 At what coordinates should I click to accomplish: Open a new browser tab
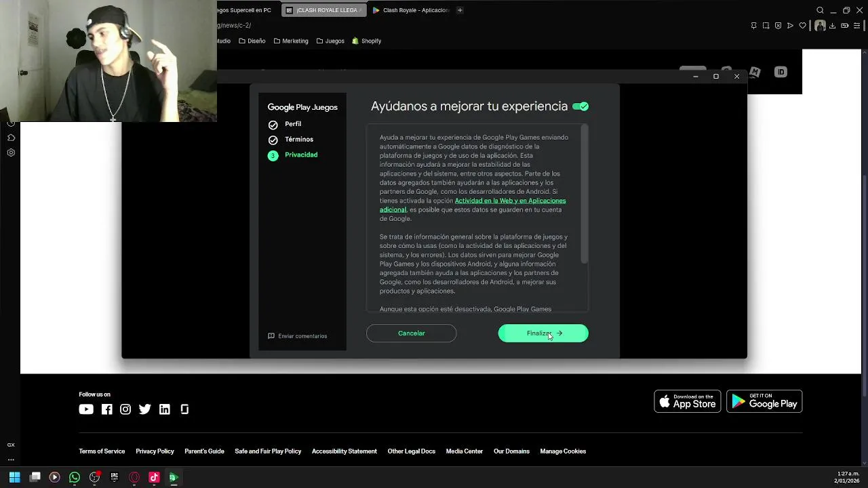point(460,10)
